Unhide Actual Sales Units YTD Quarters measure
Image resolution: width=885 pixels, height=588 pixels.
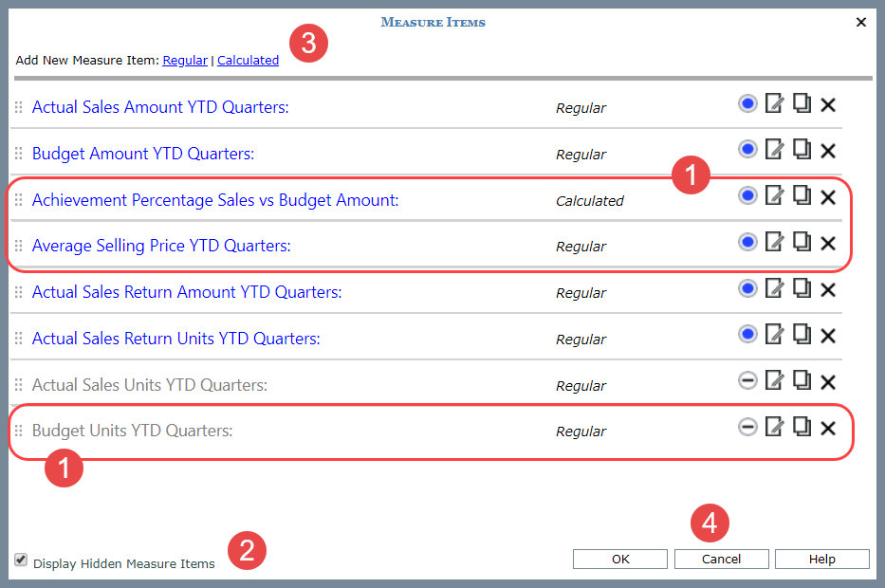pyautogui.click(x=747, y=381)
